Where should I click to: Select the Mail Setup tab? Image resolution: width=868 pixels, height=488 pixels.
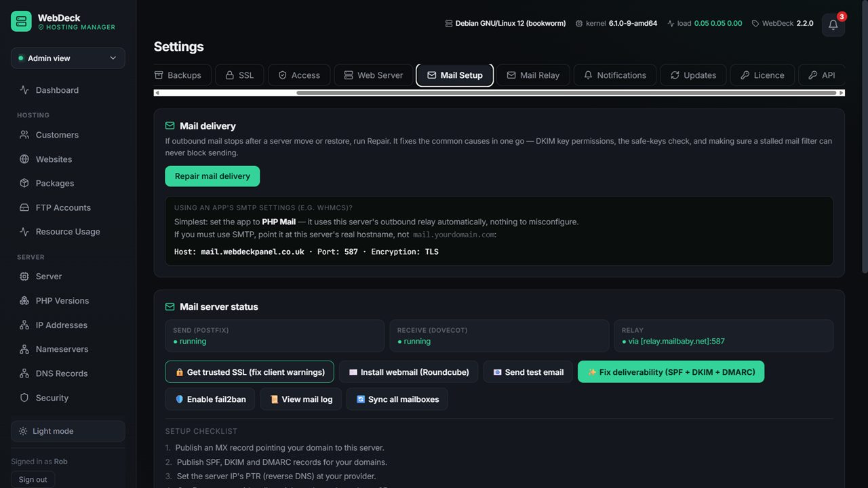[x=454, y=75]
